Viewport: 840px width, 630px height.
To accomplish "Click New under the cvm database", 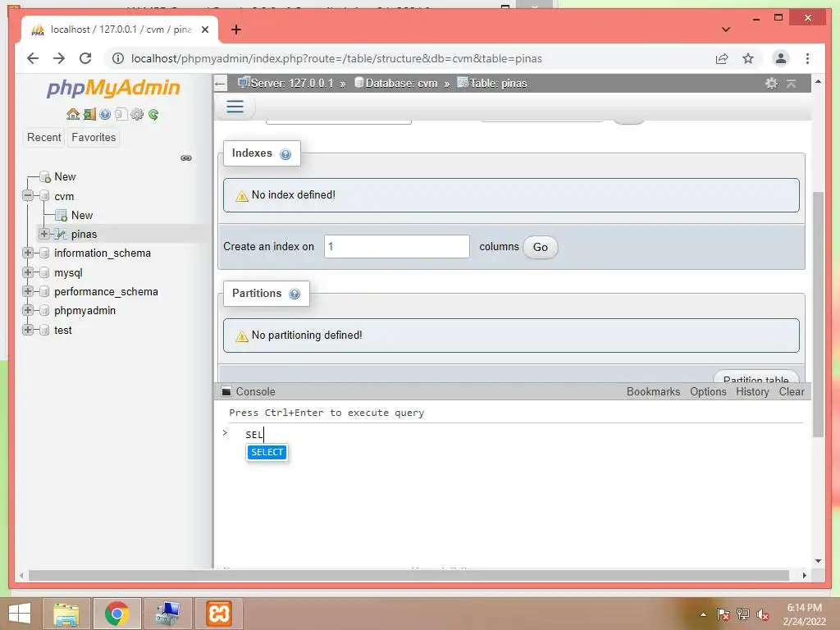I will (x=81, y=215).
